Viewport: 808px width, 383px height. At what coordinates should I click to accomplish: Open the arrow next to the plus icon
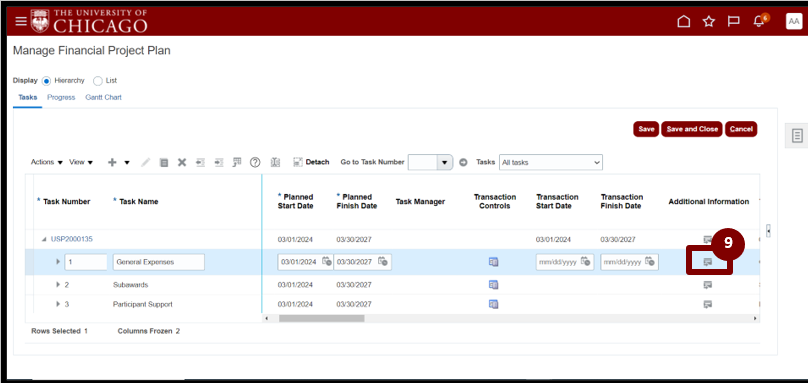pyautogui.click(x=127, y=162)
